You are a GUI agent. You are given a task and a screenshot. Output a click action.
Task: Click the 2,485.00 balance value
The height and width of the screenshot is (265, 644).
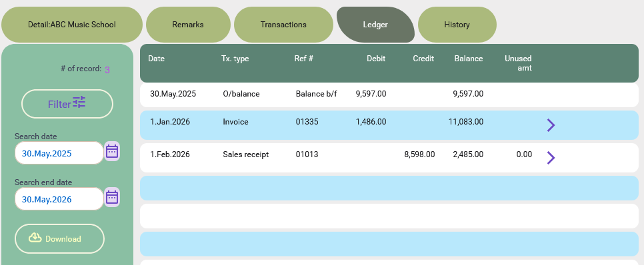tap(468, 154)
